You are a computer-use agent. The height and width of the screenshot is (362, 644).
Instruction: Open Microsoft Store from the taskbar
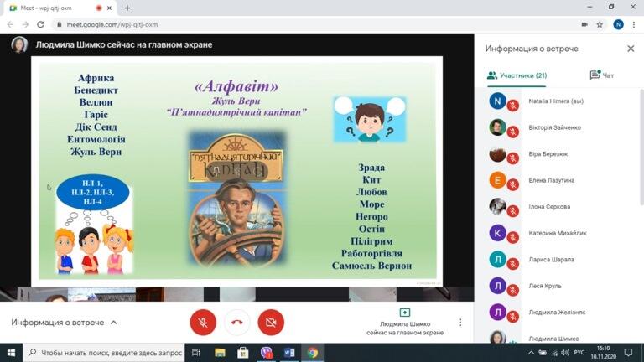242,353
